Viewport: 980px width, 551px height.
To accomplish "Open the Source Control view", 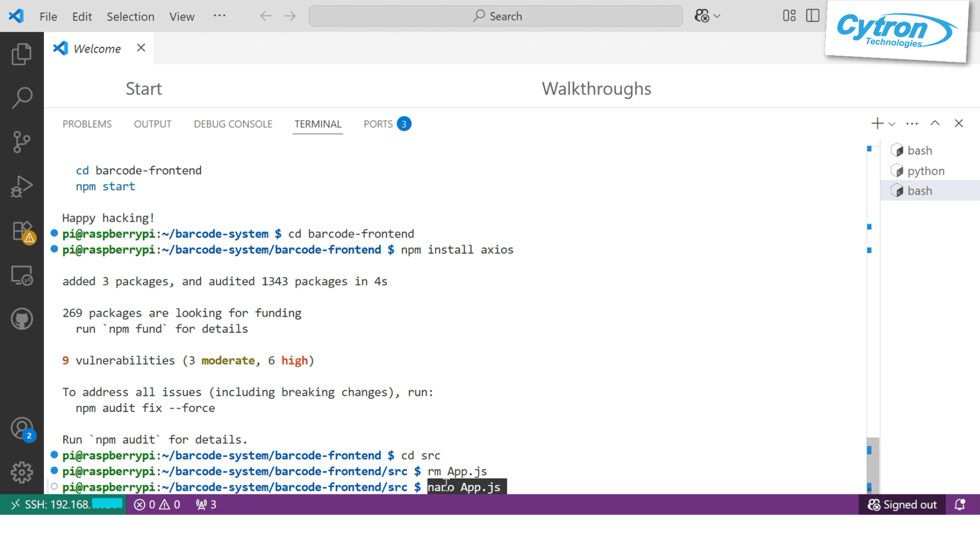I will 21,142.
